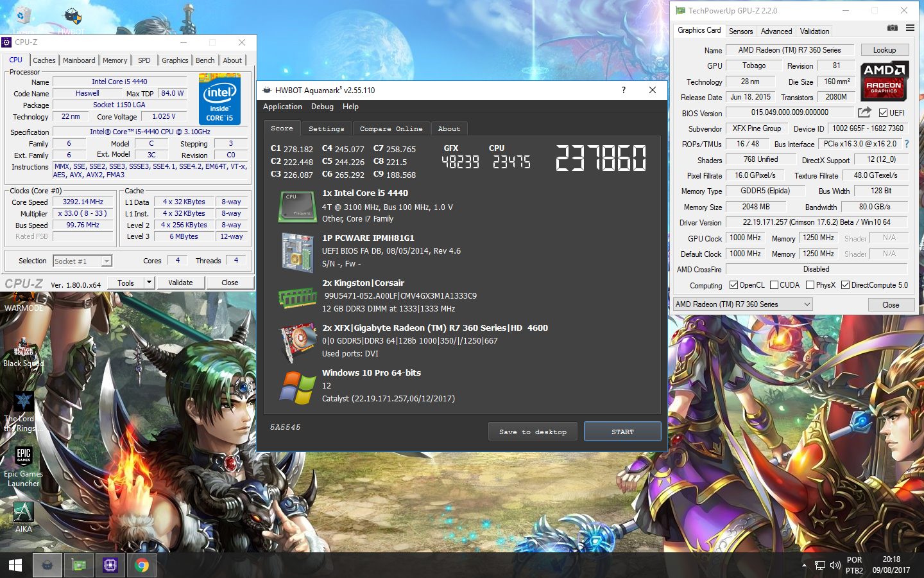
Task: Click the HWBOT Aquamark taskbar icon
Action: (47, 565)
